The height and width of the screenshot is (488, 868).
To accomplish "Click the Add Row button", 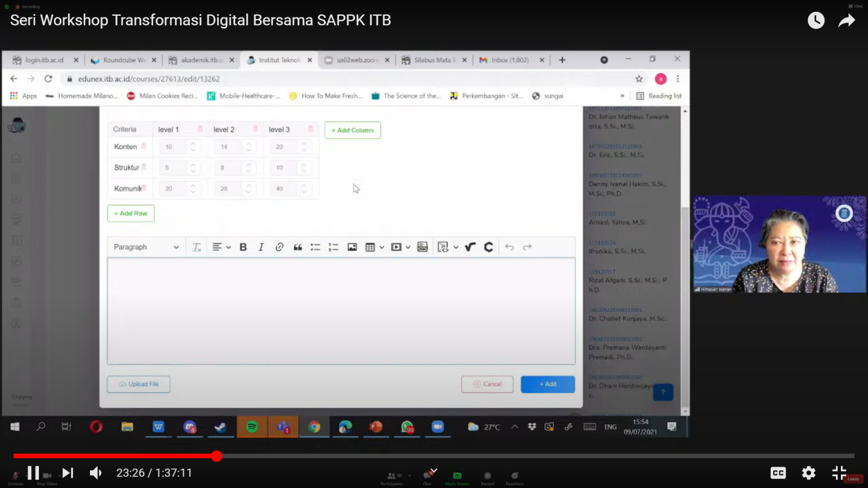I will click(x=131, y=213).
